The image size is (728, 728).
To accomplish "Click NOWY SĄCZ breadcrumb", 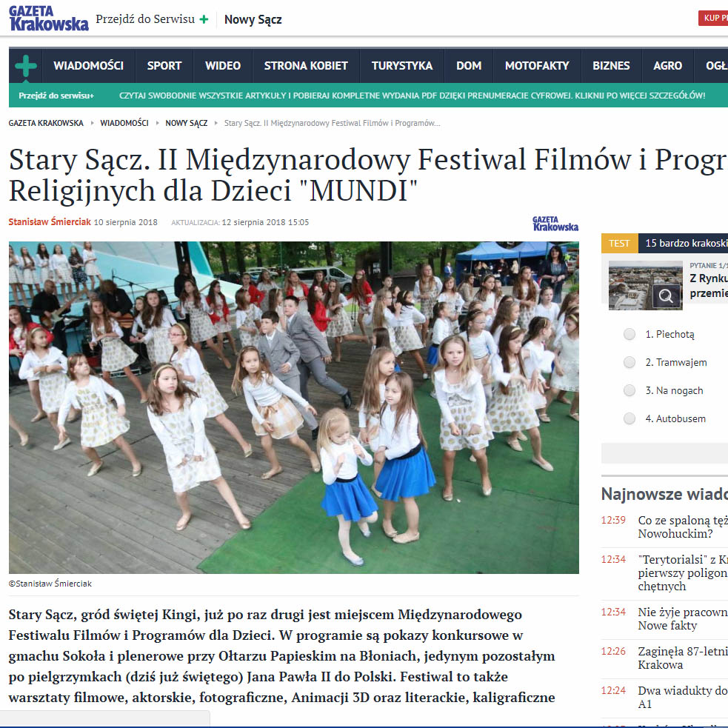I will pos(186,123).
